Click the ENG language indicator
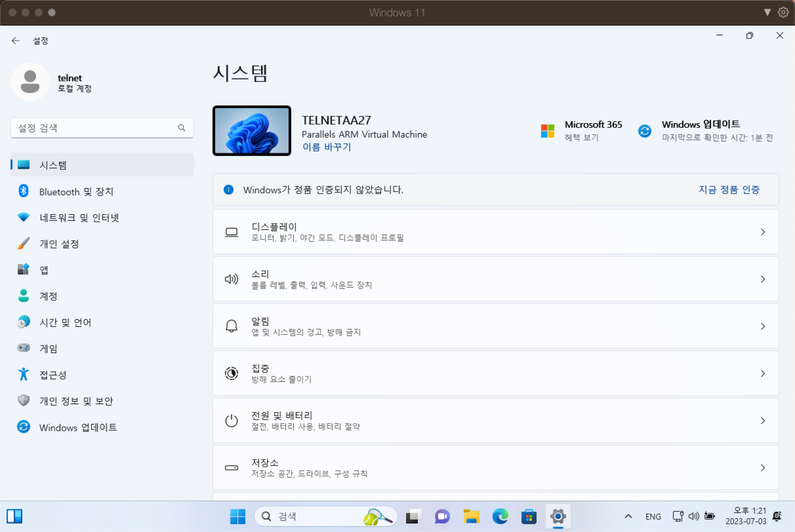The width and height of the screenshot is (795, 532). 652,516
